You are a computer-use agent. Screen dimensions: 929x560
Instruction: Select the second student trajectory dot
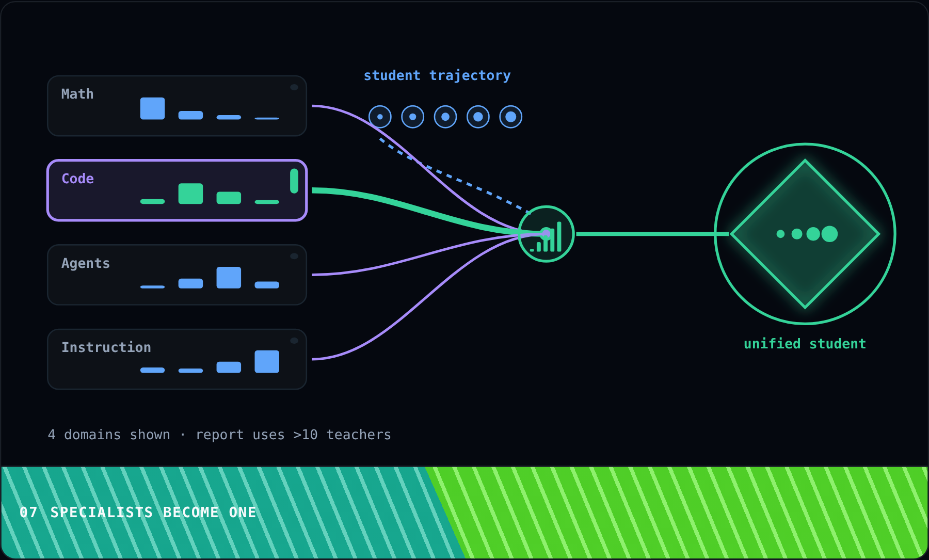point(413,117)
